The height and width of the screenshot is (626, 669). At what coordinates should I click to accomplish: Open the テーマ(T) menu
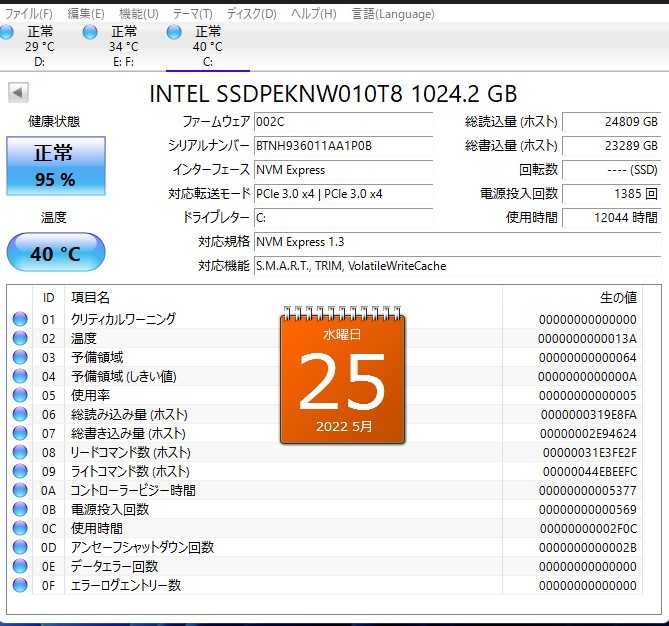192,14
